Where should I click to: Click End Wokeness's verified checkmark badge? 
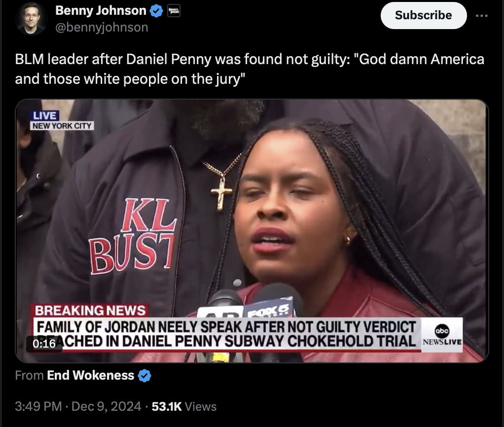tap(144, 375)
